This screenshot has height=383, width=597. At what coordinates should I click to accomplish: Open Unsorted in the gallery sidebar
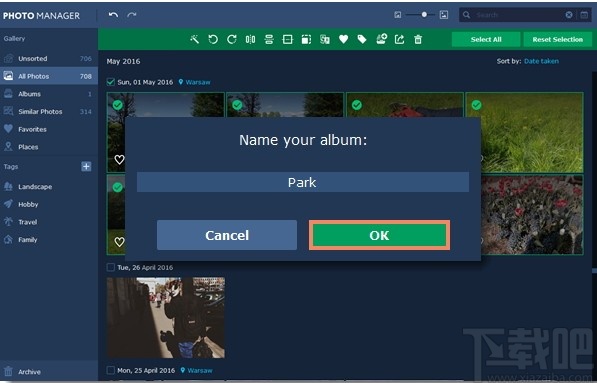point(49,59)
